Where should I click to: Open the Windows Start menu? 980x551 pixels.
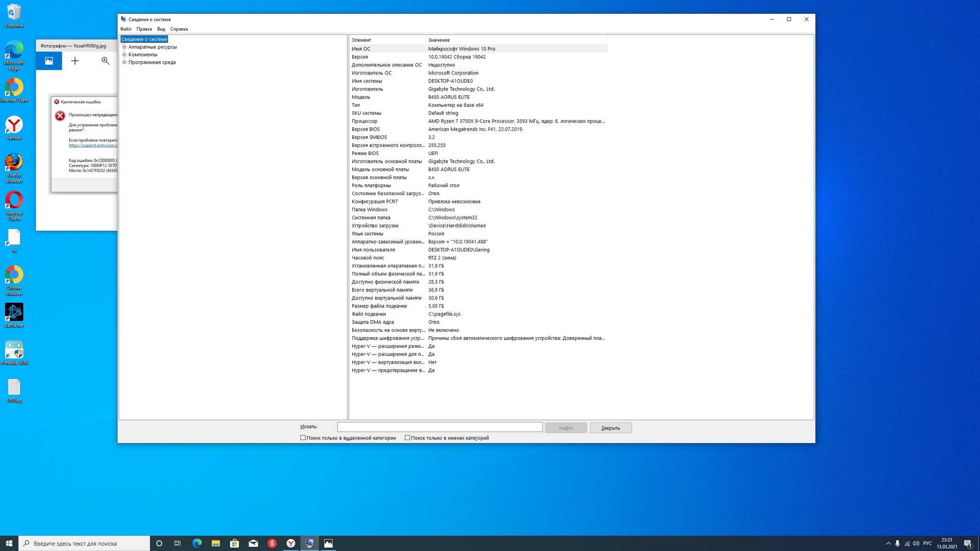point(9,543)
